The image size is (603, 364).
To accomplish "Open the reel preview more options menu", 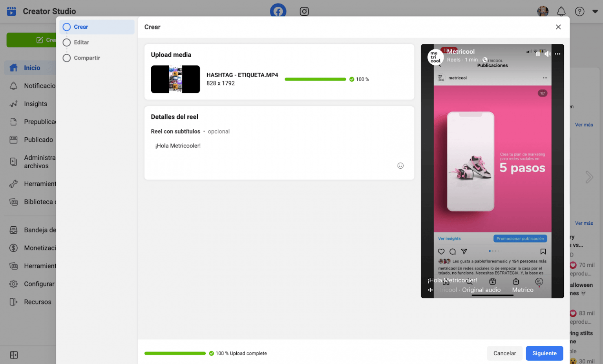I will coord(557,54).
